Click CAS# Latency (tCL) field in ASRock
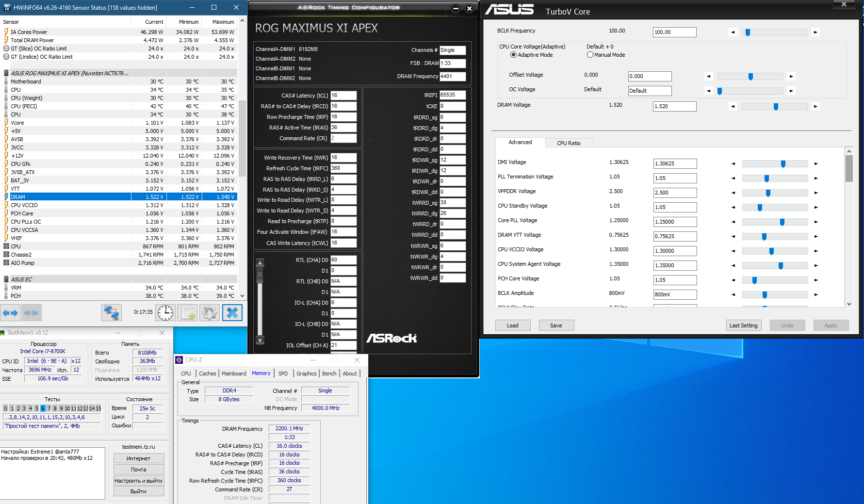 [x=343, y=96]
